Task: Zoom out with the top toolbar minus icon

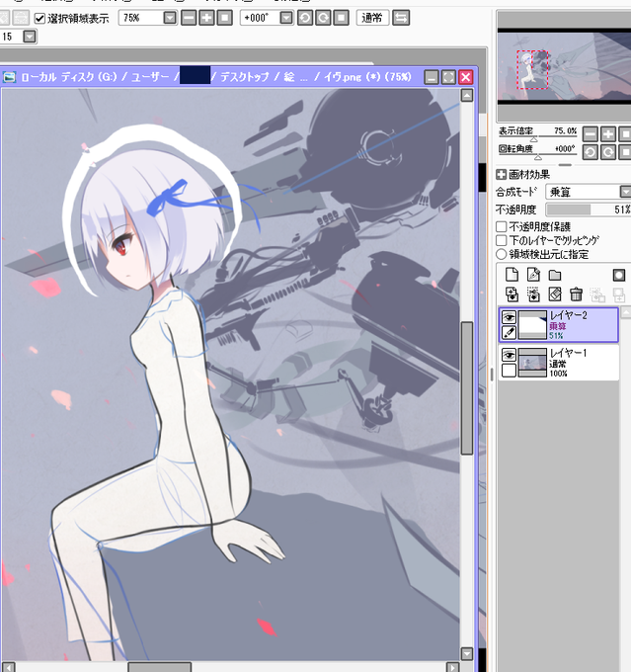Action: (189, 18)
